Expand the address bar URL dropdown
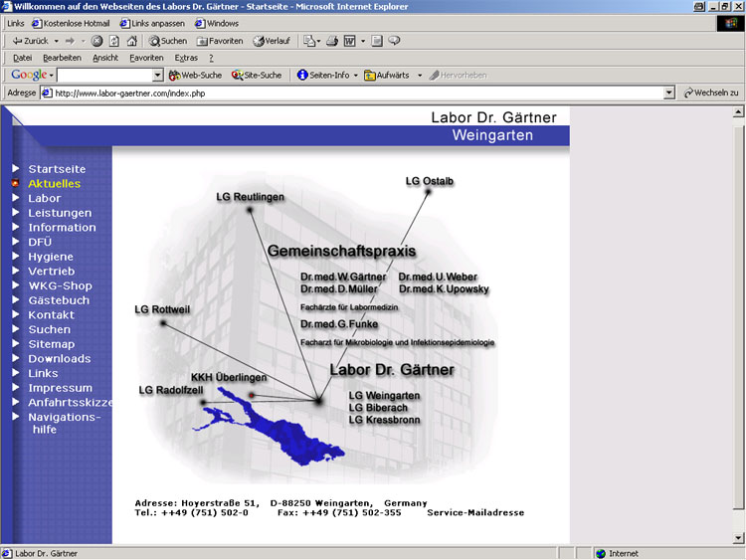The width and height of the screenshot is (746, 560). pyautogui.click(x=669, y=93)
